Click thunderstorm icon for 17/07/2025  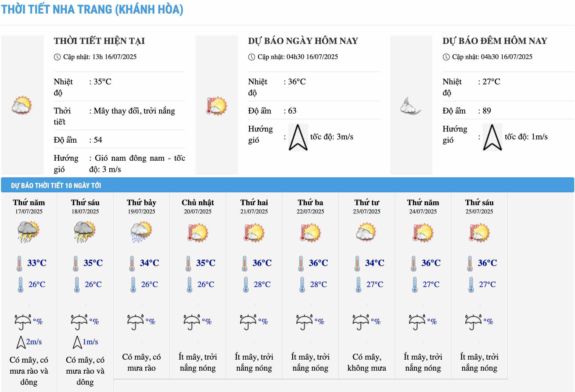tap(28, 232)
